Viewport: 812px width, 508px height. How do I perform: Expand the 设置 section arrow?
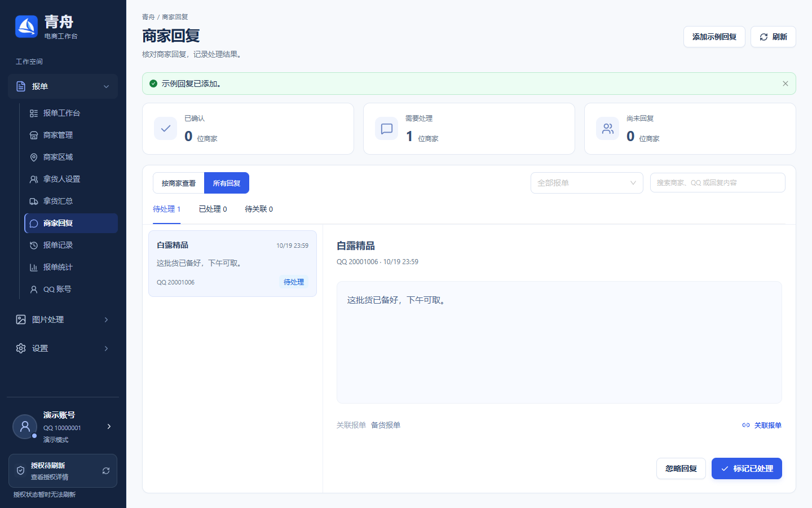coord(106,348)
